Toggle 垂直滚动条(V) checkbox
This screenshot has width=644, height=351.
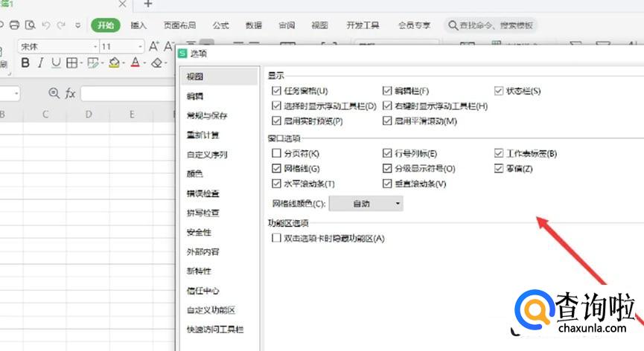pos(387,184)
